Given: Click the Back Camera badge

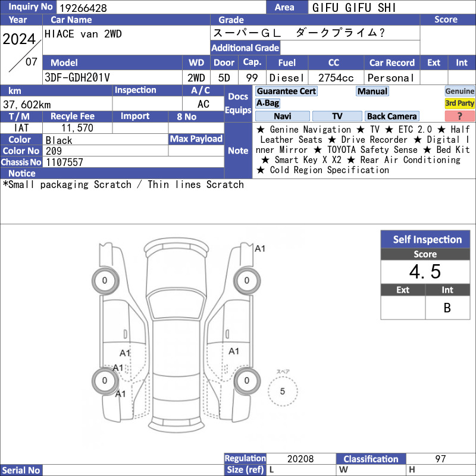Looking at the screenshot, I should pos(392,116).
